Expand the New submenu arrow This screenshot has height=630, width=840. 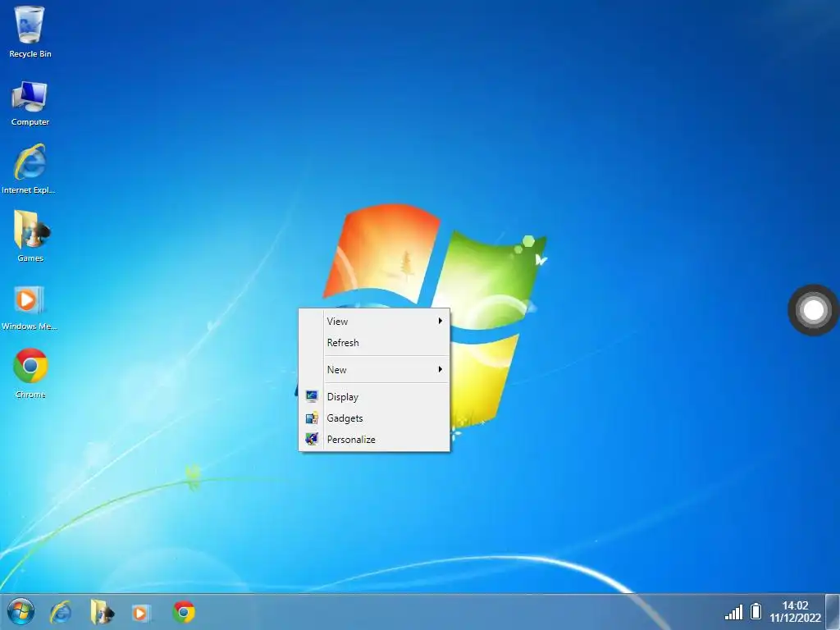pos(441,370)
